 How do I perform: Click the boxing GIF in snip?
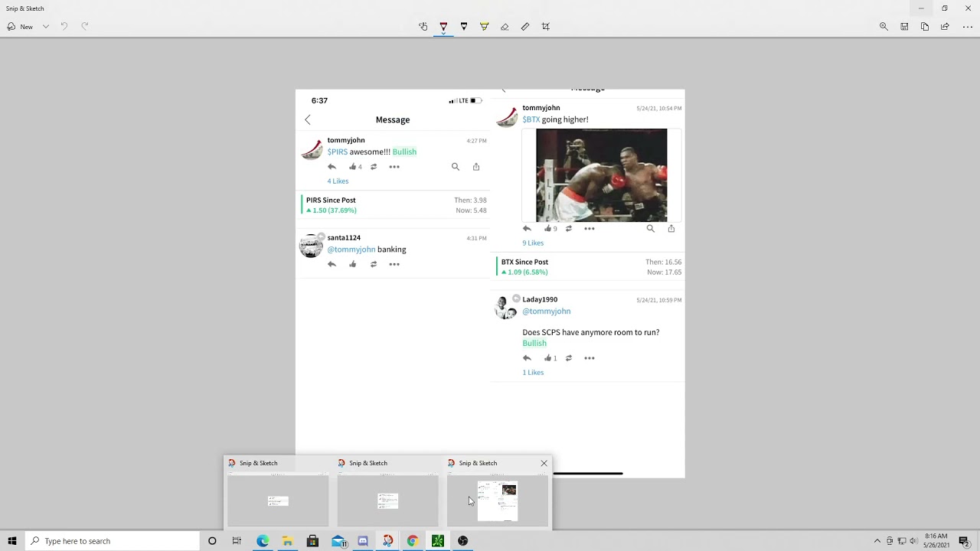click(602, 175)
